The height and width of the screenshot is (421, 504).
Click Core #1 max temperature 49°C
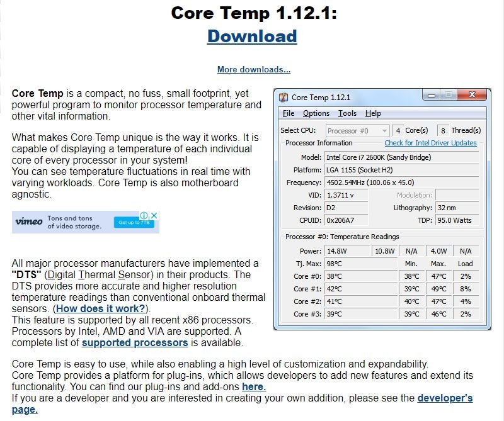[438, 289]
